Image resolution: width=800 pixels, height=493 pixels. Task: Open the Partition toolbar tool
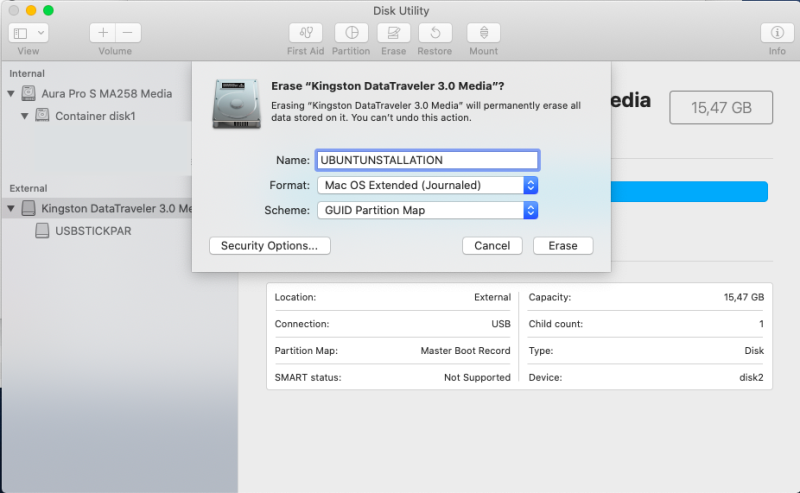[x=351, y=33]
